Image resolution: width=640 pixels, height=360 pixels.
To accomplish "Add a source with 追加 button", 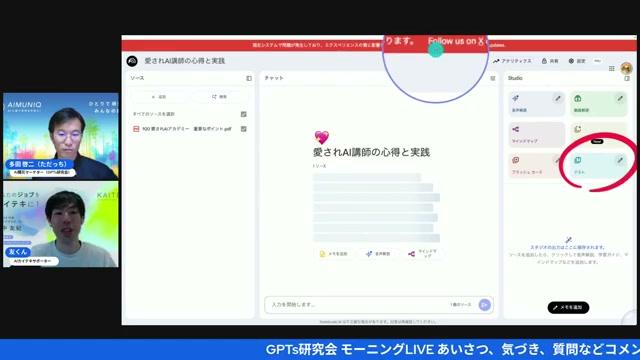I will coord(159,97).
